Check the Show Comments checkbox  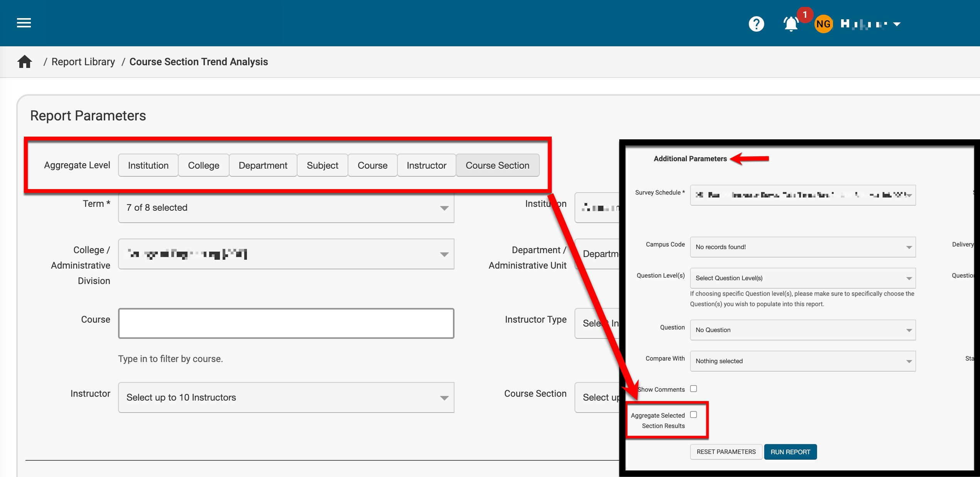pyautogui.click(x=693, y=389)
